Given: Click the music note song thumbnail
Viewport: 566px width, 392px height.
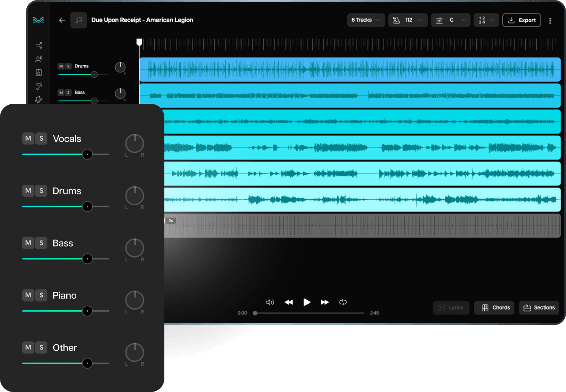Looking at the screenshot, I should click(79, 20).
